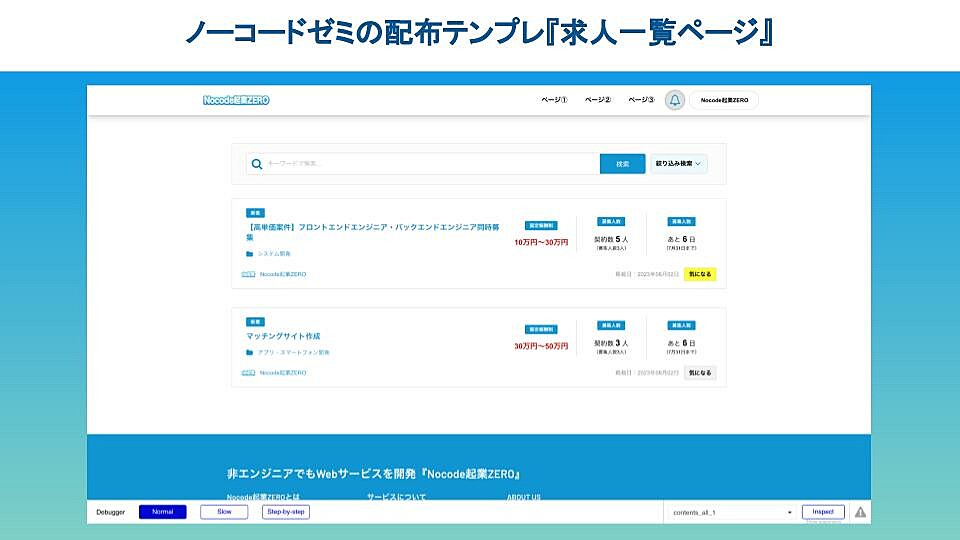Click the search magnifier icon
The width and height of the screenshot is (960, 540).
coord(257,164)
